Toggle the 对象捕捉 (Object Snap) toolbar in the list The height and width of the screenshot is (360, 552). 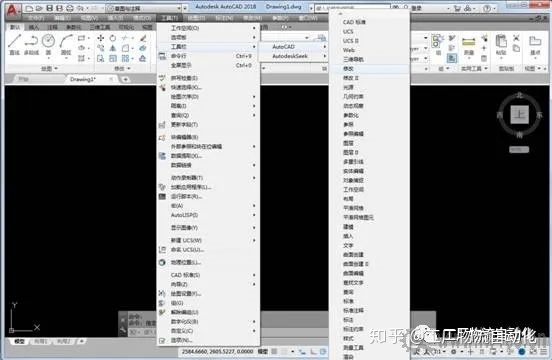tap(369, 180)
